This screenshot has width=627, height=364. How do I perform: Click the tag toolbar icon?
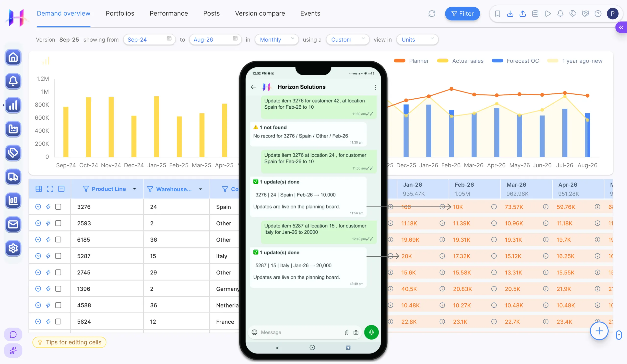tap(573, 14)
